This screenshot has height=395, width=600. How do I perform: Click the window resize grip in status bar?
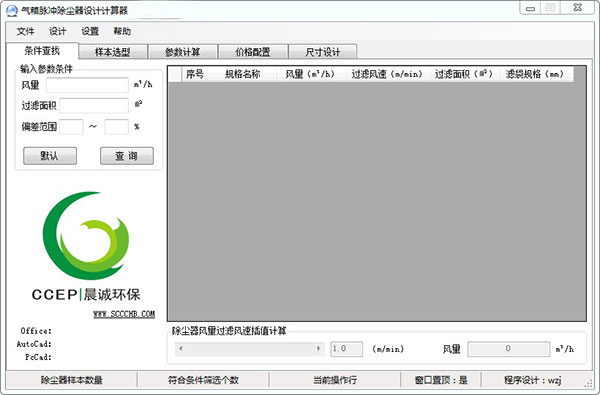coord(589,383)
